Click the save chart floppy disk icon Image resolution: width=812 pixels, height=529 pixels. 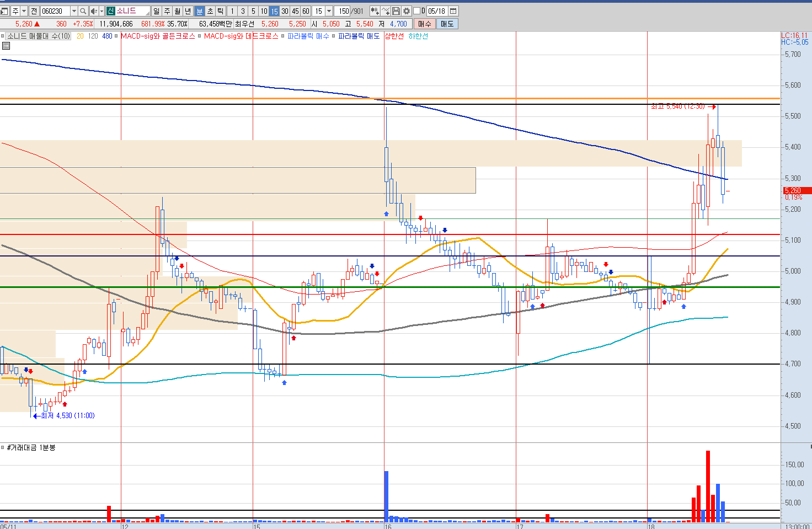396,11
